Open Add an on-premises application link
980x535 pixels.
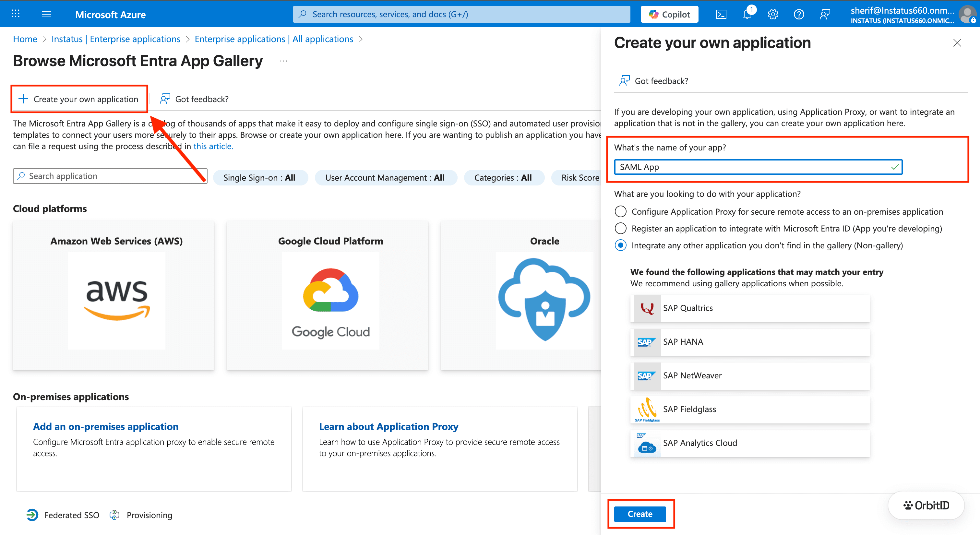[x=106, y=427]
